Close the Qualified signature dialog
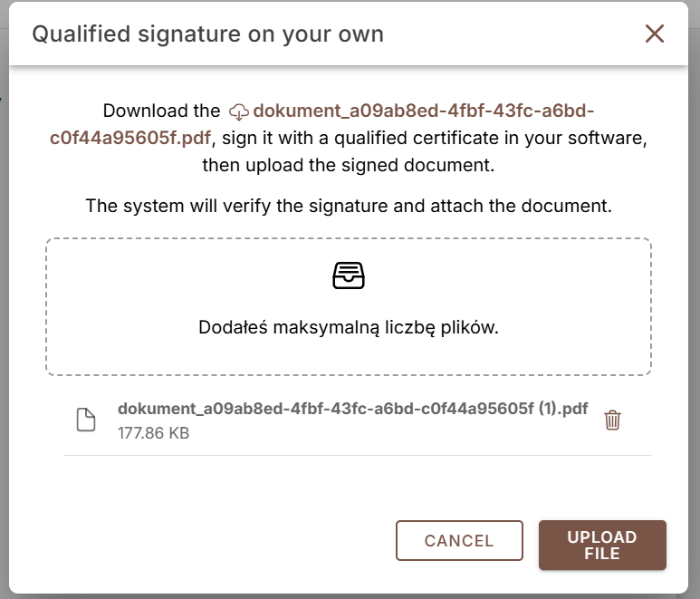The image size is (700, 599). [x=655, y=34]
